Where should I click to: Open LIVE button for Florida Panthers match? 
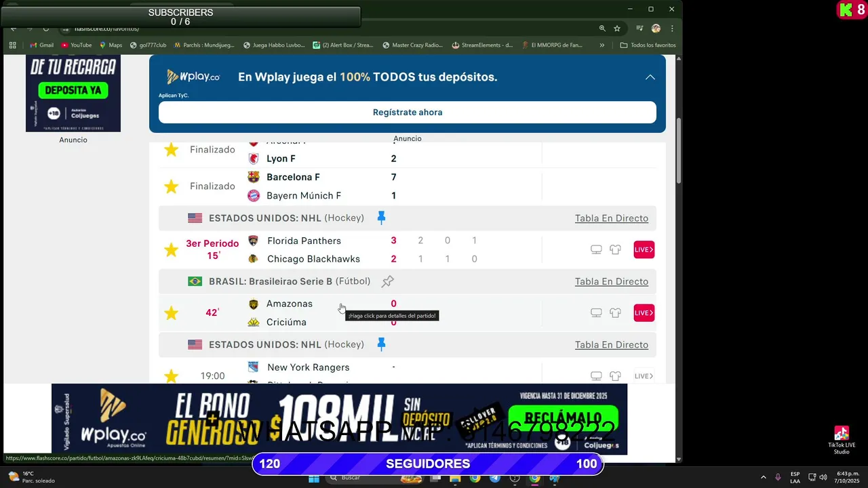(644, 250)
